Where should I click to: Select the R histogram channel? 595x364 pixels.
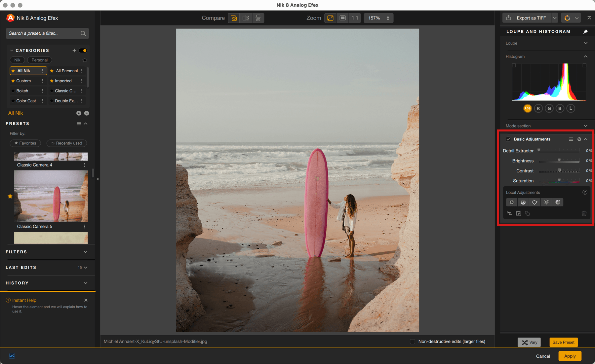[538, 108]
